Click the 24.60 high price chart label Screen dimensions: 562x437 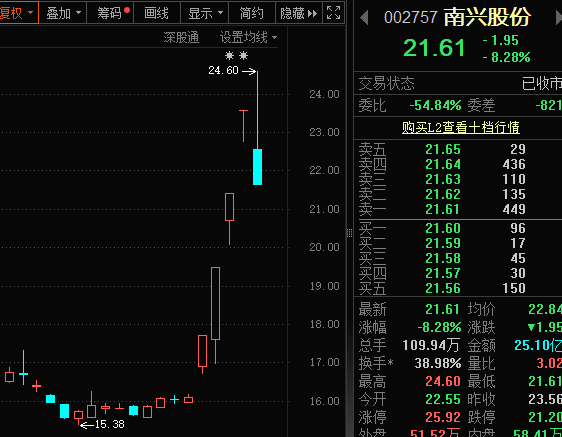pyautogui.click(x=223, y=70)
